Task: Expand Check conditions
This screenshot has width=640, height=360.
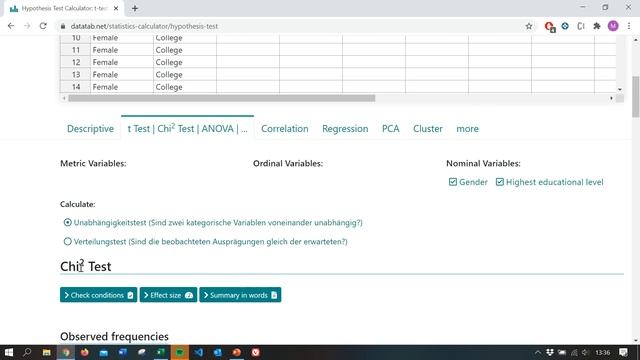Action: (x=98, y=295)
